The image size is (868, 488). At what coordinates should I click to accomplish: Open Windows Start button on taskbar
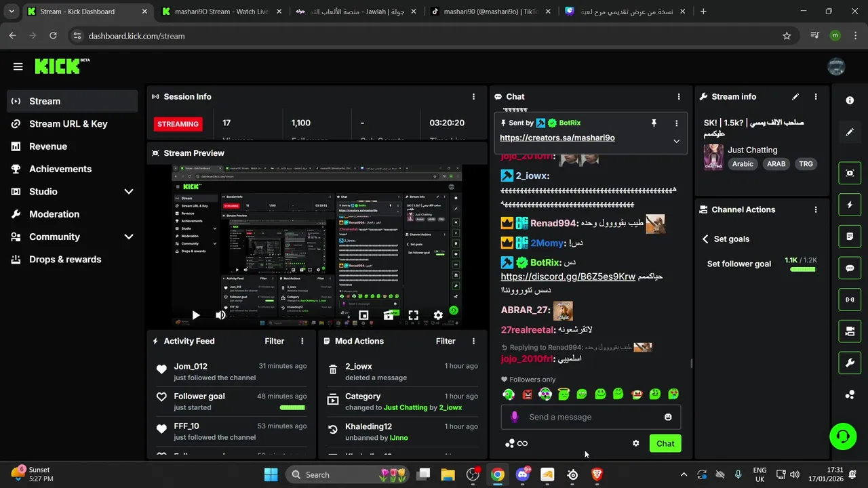271,474
